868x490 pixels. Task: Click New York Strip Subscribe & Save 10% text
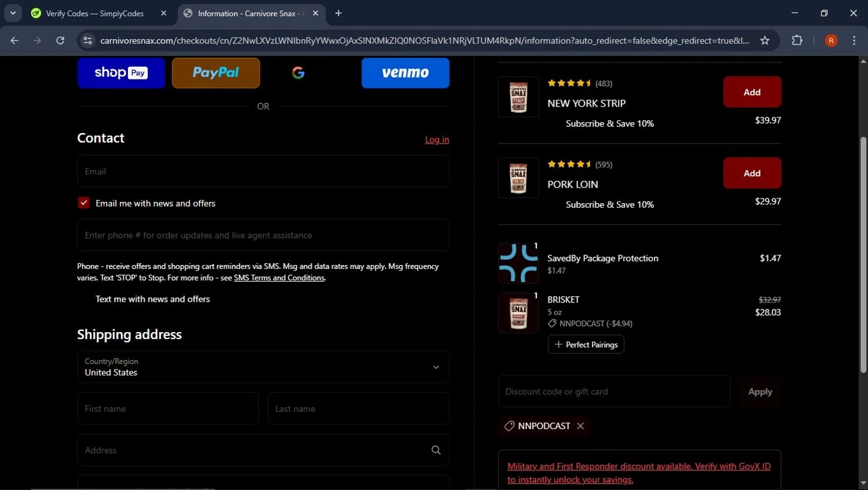[x=610, y=123]
